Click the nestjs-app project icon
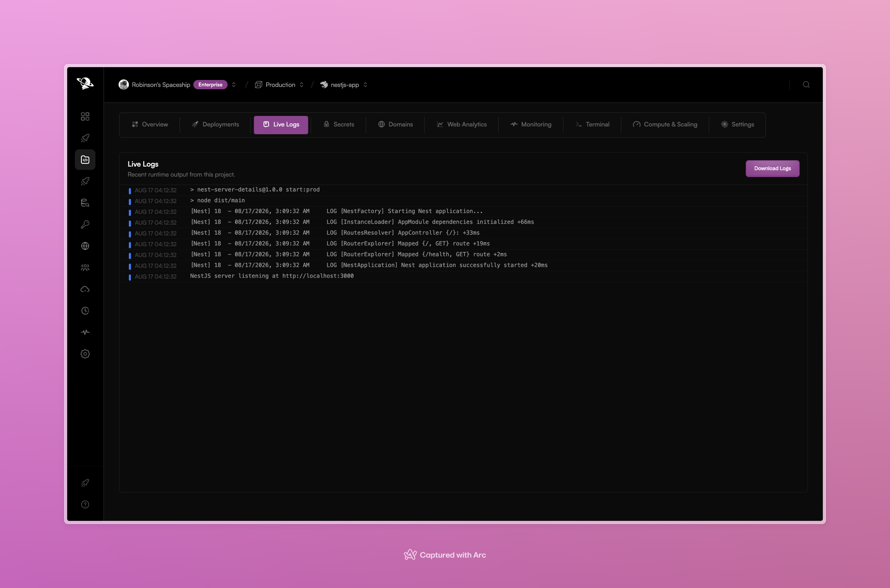This screenshot has height=588, width=890. (324, 85)
